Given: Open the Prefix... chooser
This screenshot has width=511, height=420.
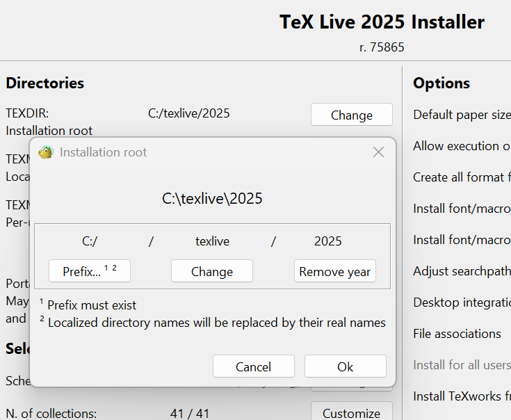Looking at the screenshot, I should (x=89, y=271).
